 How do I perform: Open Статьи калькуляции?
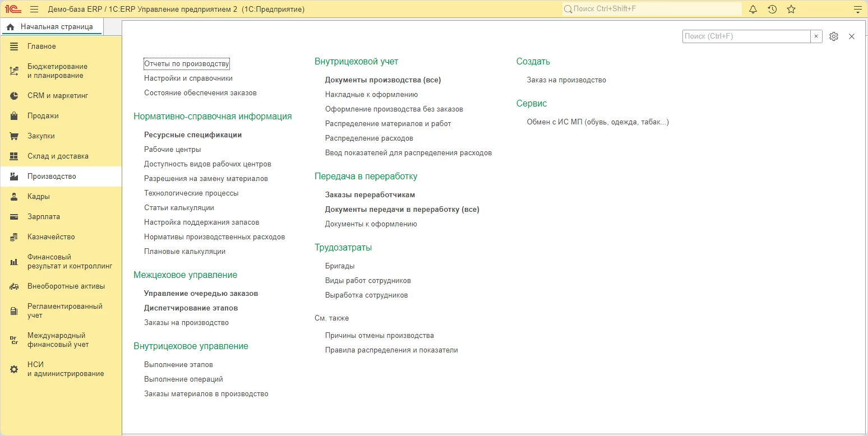click(179, 208)
